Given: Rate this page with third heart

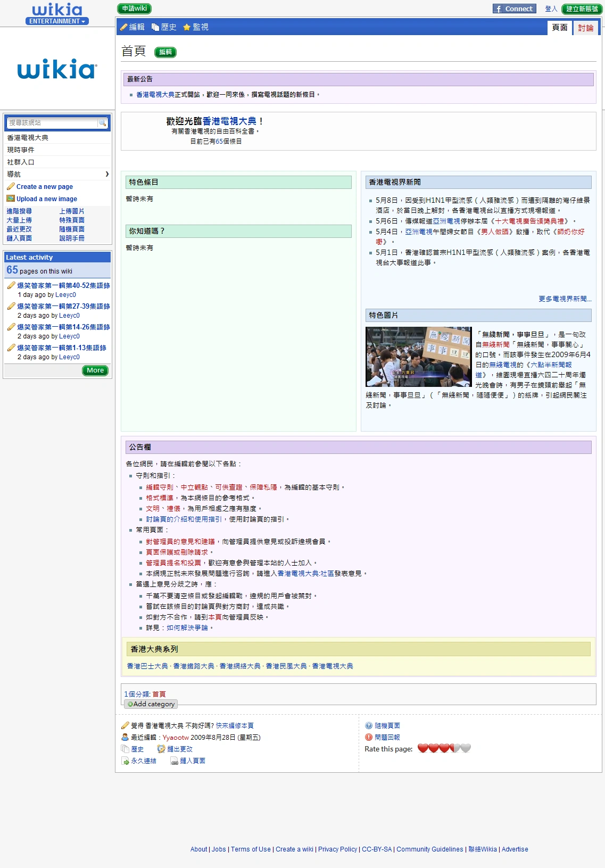Looking at the screenshot, I should point(444,749).
